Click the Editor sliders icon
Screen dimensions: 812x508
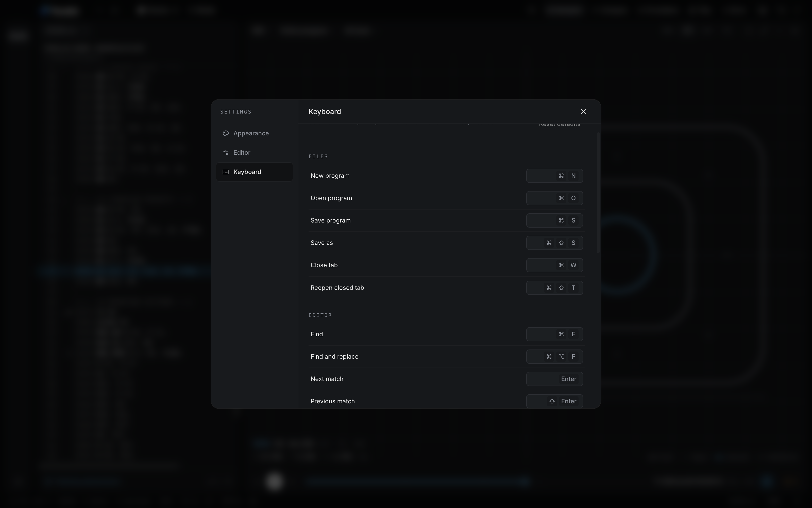(226, 153)
